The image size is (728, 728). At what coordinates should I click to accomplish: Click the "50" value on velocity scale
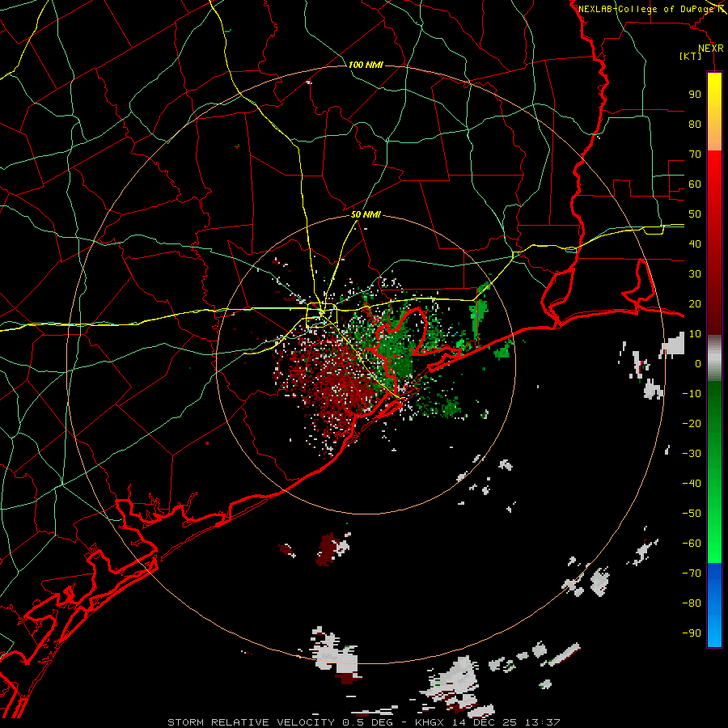coord(695,214)
